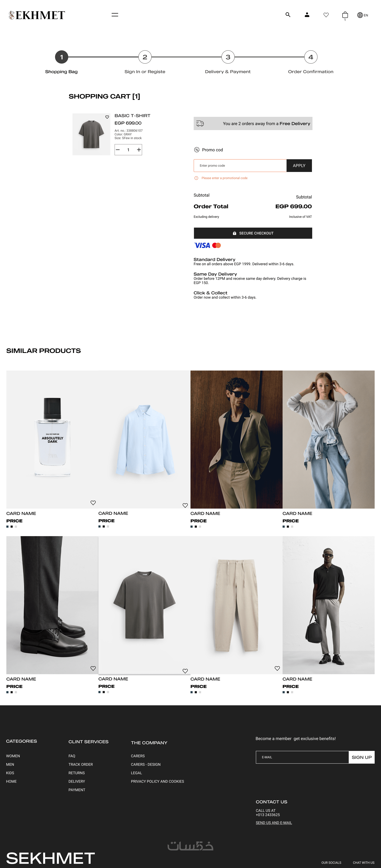Focus the Enter promo code field
The image size is (381, 868).
coord(240,165)
